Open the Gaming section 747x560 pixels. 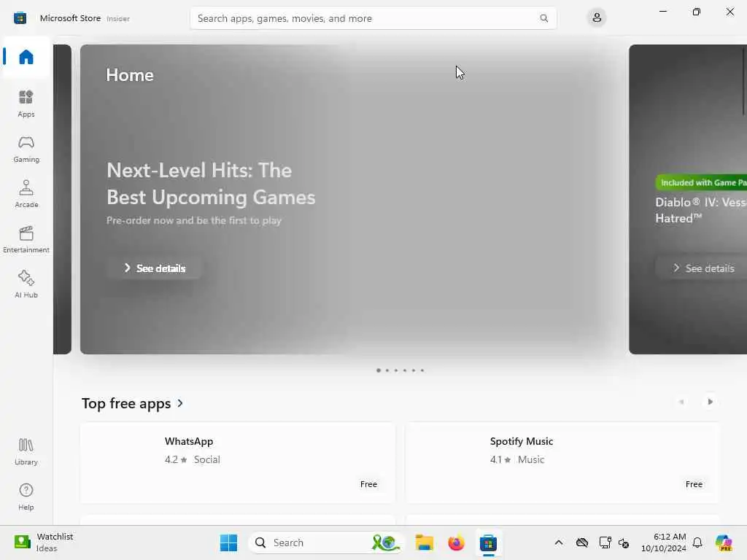(x=26, y=149)
